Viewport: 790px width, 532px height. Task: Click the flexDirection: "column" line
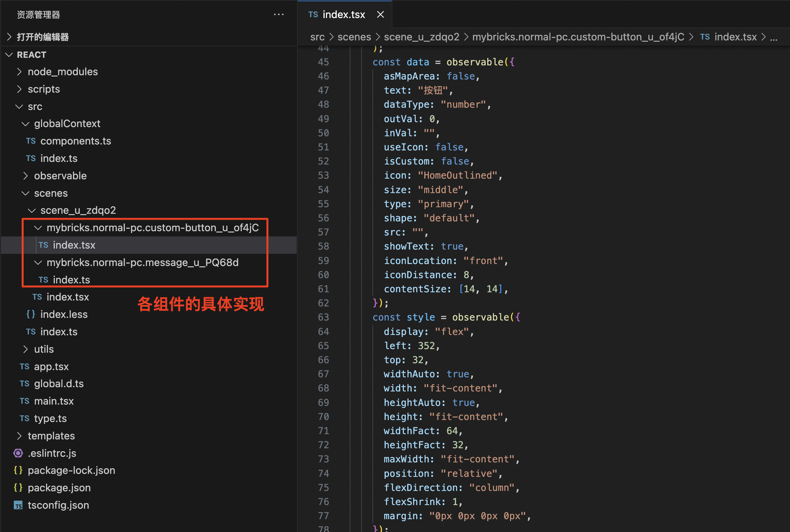[x=452, y=488]
